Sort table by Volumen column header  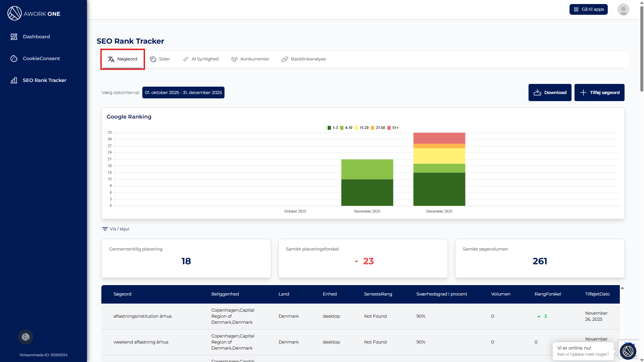tap(500, 294)
